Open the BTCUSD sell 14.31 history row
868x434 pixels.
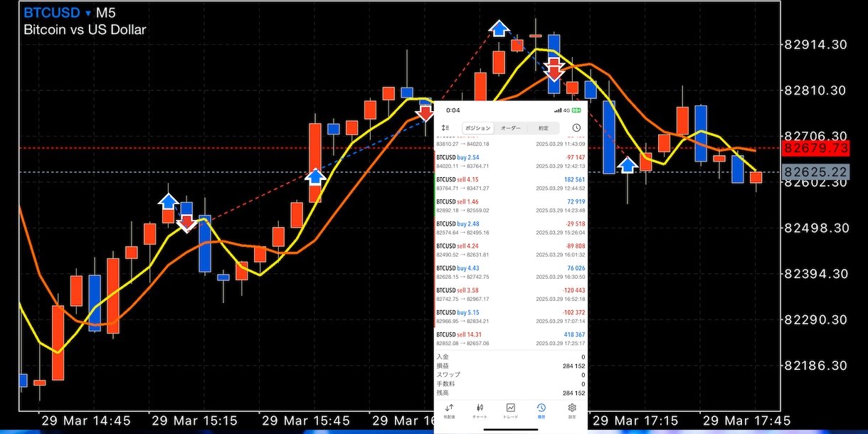click(511, 338)
